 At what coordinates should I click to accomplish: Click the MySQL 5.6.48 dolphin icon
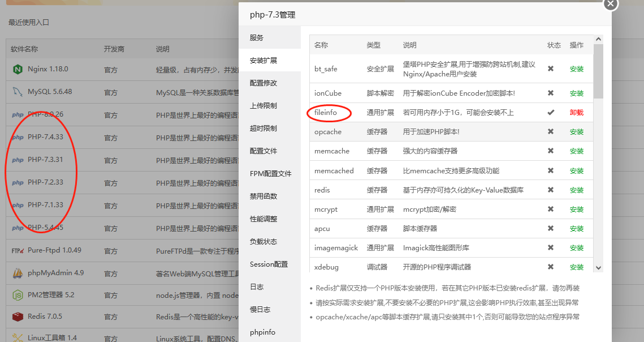18,92
